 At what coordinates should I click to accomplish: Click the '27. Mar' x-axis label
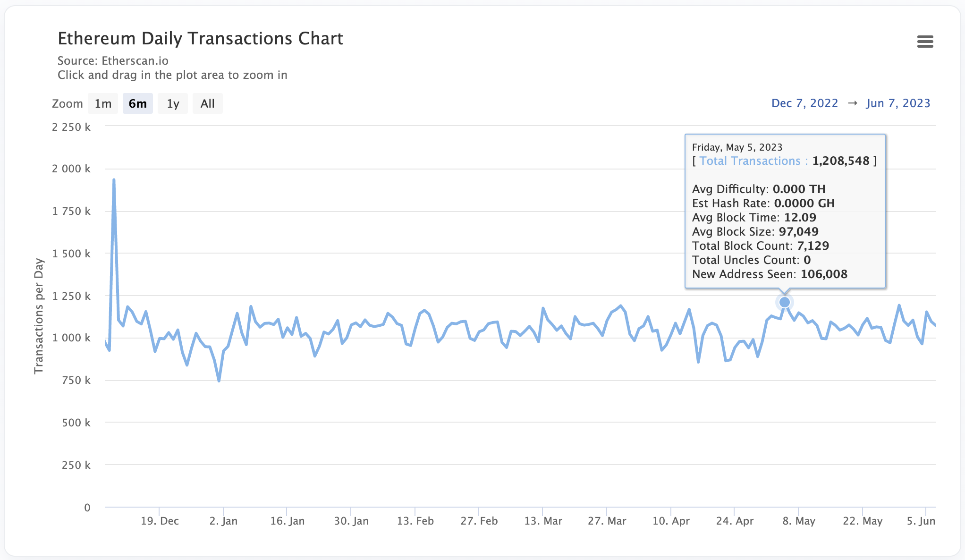pyautogui.click(x=607, y=521)
